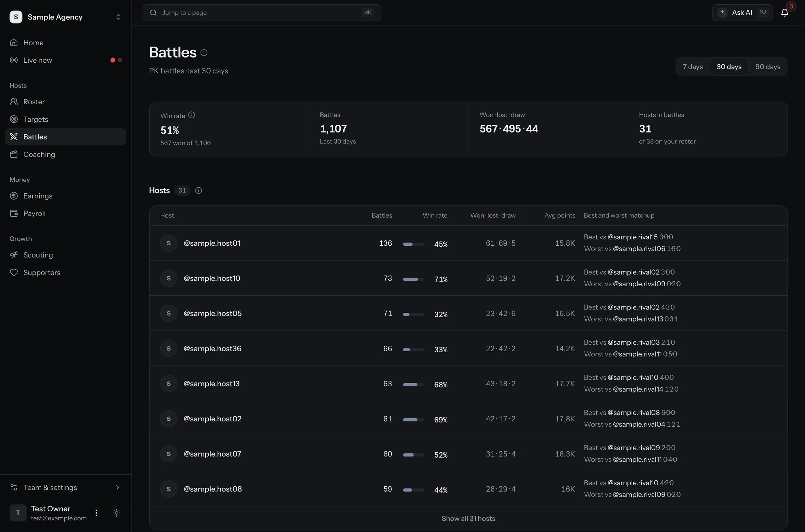The width and height of the screenshot is (805, 532).
Task: Click the Avg points column header
Action: click(x=559, y=216)
